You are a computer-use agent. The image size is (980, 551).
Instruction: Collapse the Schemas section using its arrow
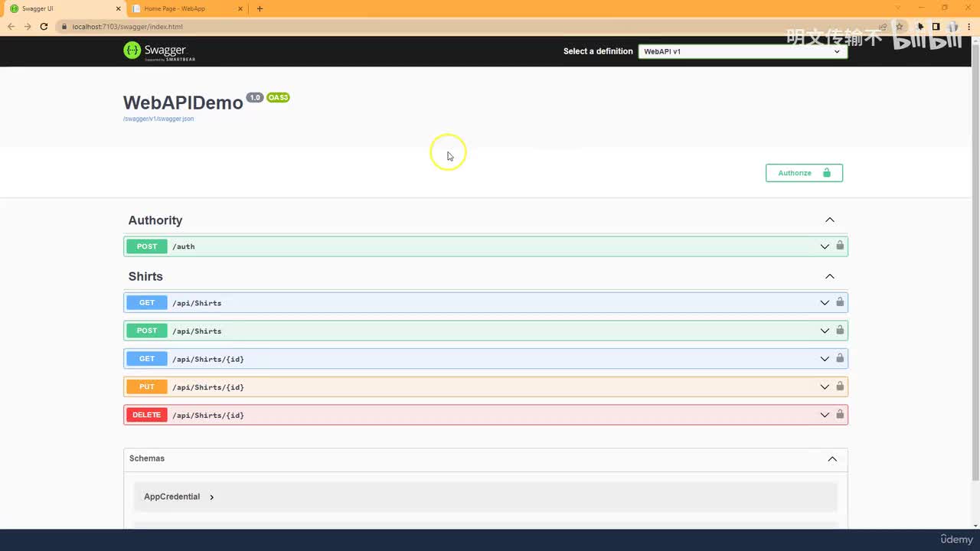[x=832, y=459]
